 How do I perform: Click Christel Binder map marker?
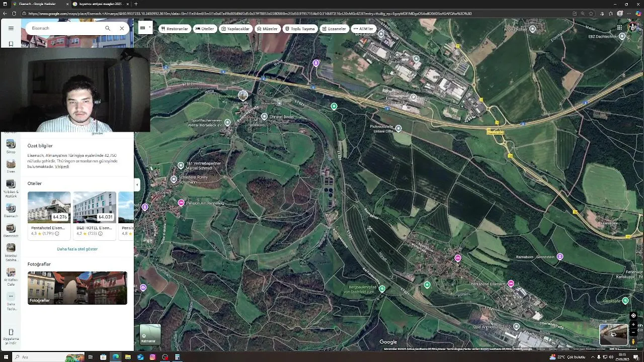(x=264, y=117)
